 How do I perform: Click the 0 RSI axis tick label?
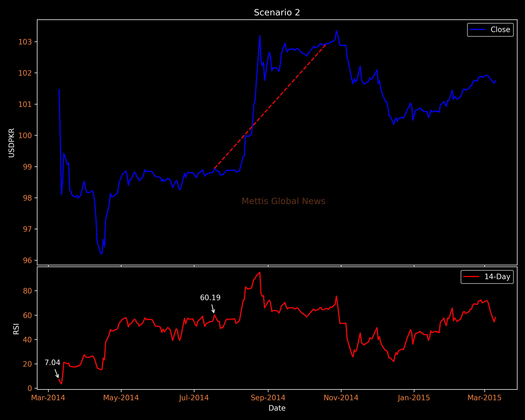(30, 388)
